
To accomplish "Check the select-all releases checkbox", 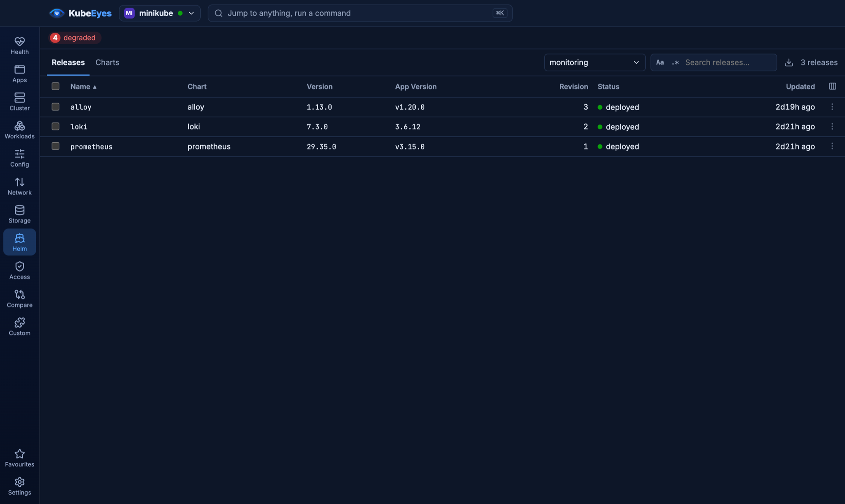I will point(55,86).
